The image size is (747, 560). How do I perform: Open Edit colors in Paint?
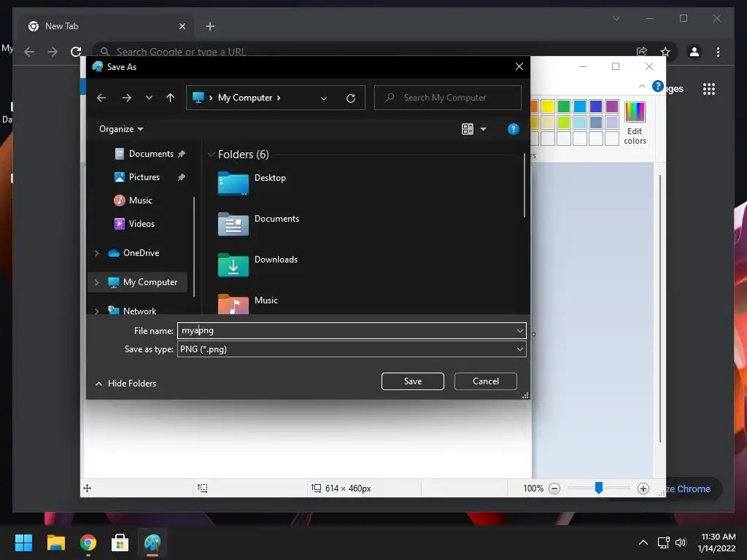[635, 122]
